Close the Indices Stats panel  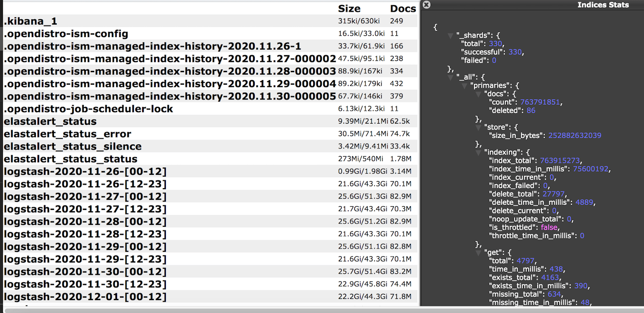427,5
